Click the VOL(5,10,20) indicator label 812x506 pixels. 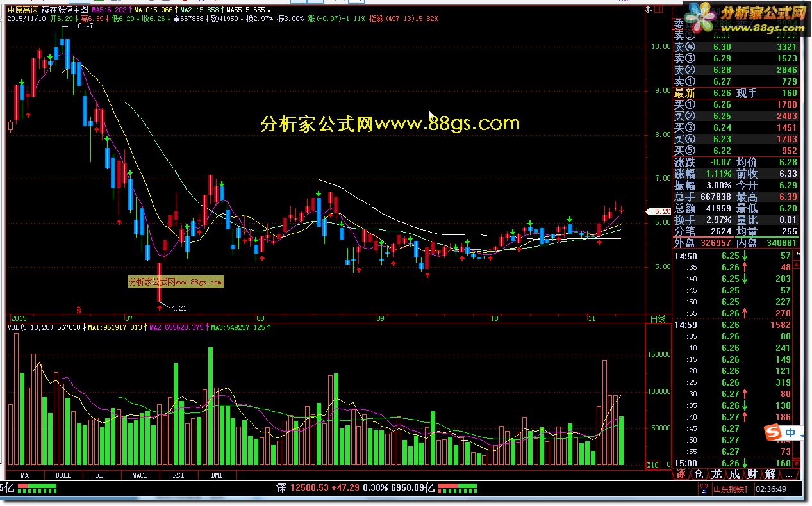pos(30,327)
